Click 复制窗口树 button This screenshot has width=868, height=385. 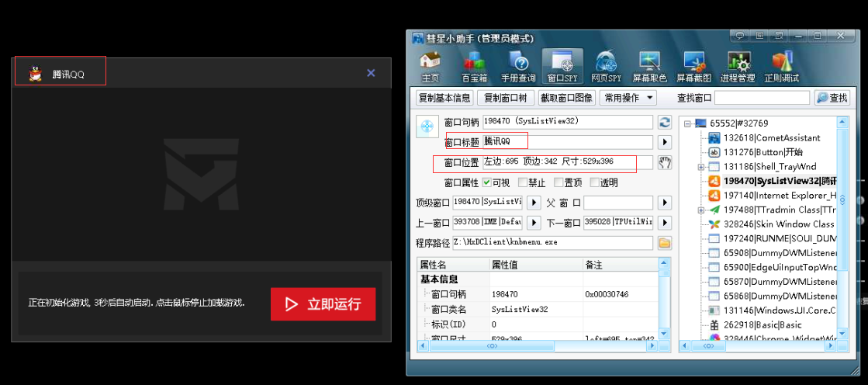coord(506,98)
